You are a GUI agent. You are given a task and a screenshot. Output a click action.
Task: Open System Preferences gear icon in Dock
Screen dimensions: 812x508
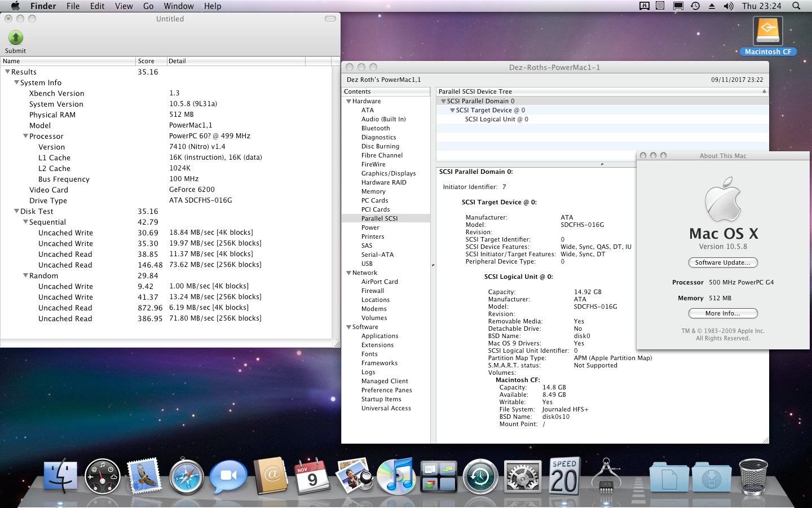(x=522, y=477)
